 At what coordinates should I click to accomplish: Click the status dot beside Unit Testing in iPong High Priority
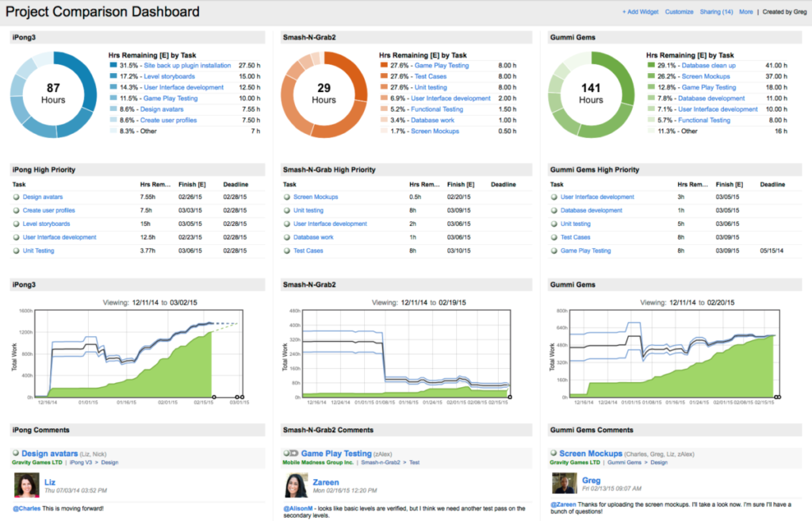16,251
